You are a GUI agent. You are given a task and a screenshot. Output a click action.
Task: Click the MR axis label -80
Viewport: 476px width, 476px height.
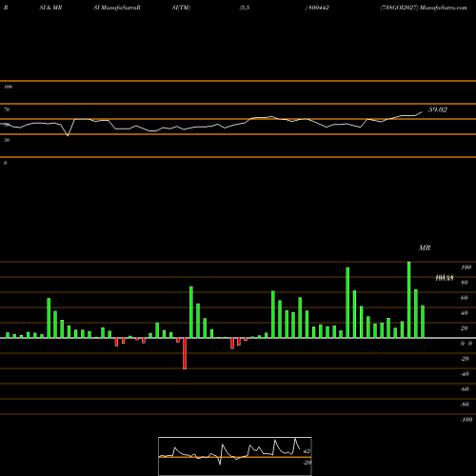click(465, 405)
